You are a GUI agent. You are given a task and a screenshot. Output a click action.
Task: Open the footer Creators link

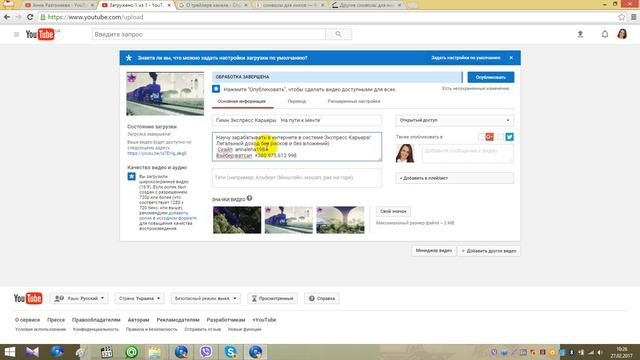tap(138, 320)
